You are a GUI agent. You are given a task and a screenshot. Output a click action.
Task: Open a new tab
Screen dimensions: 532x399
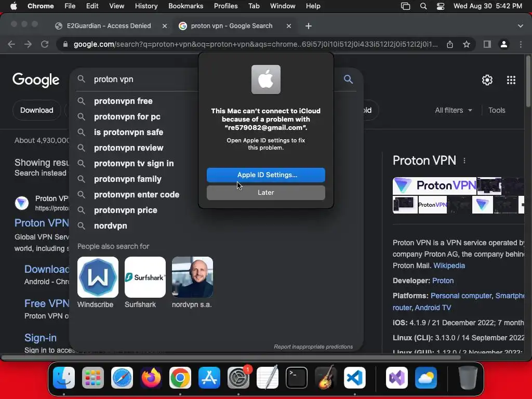tap(309, 26)
